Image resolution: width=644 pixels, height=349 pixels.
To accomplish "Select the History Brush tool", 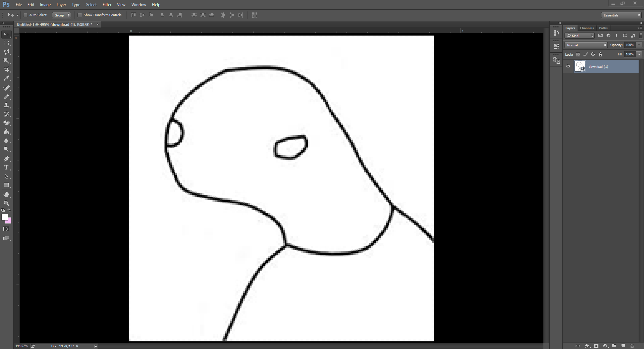I will (x=6, y=114).
